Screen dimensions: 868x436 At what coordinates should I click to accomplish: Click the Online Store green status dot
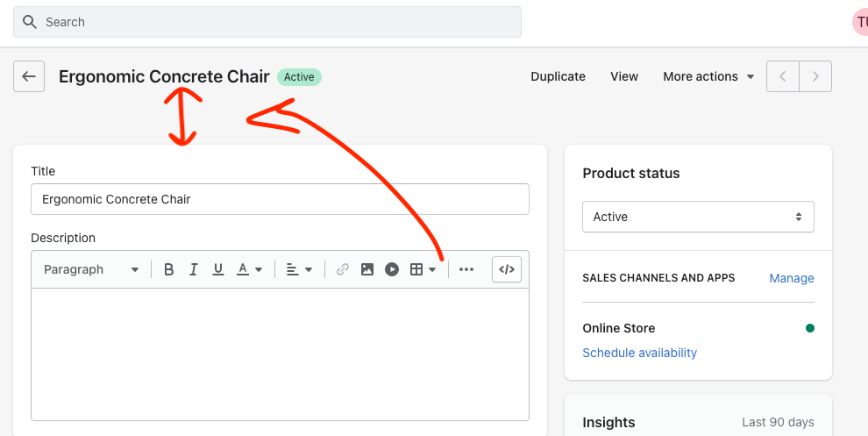coord(810,328)
